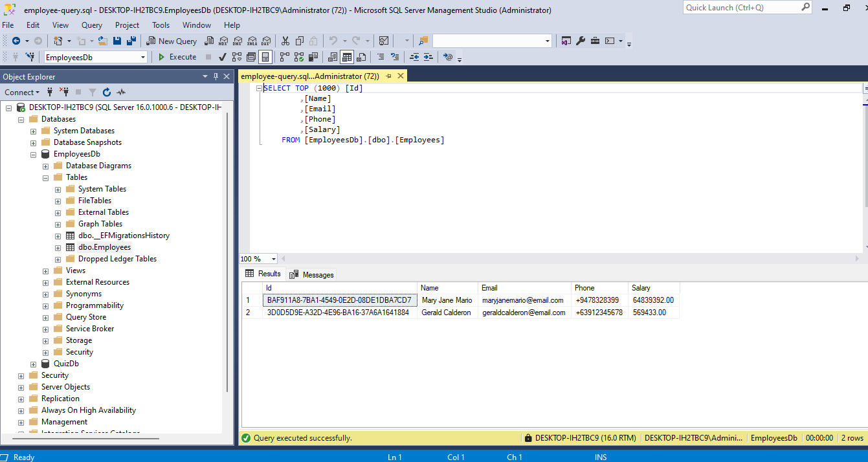The width and height of the screenshot is (868, 462).
Task: Click the Open File folder icon
Action: (102, 41)
